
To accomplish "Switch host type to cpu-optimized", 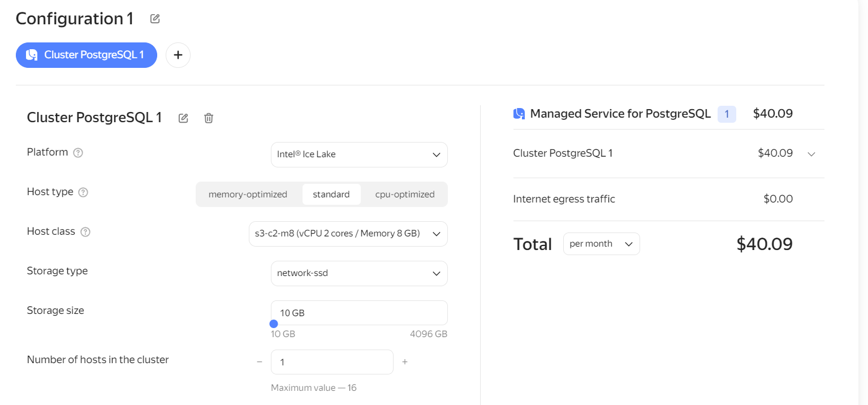I will 405,195.
